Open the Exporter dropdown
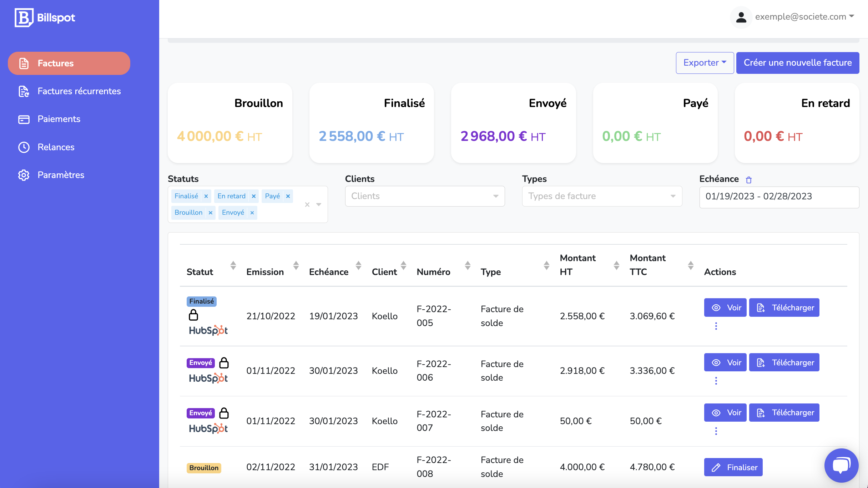This screenshot has height=488, width=868. [x=705, y=63]
